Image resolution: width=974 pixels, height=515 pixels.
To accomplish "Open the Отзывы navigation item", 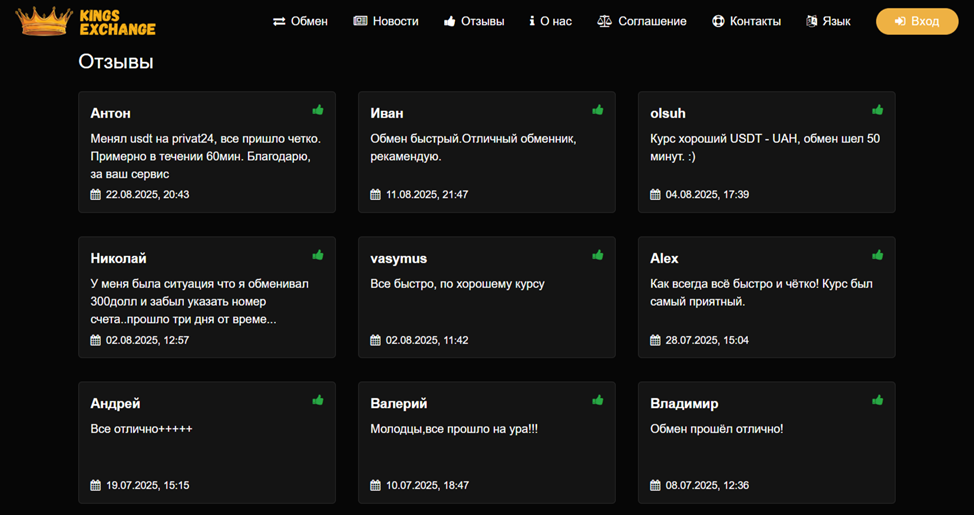I will (474, 21).
